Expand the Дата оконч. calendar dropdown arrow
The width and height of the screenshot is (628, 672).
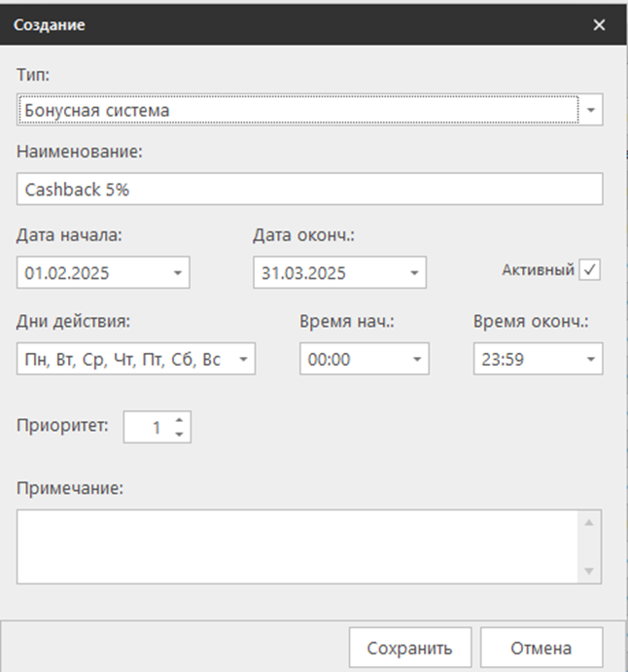pos(413,273)
